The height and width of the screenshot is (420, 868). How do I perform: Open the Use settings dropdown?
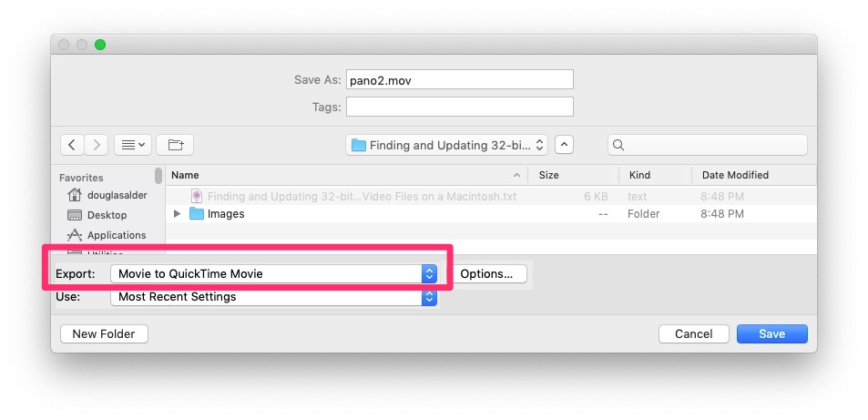pos(273,297)
